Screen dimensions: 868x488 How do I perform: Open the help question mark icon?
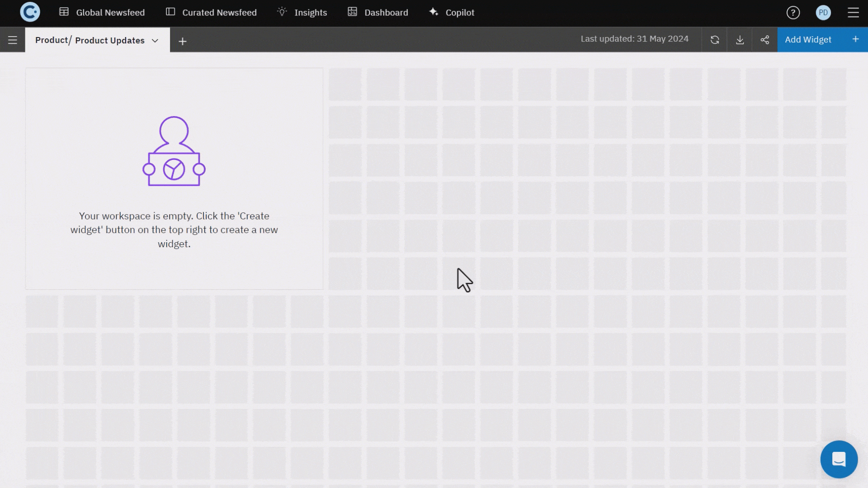[793, 13]
